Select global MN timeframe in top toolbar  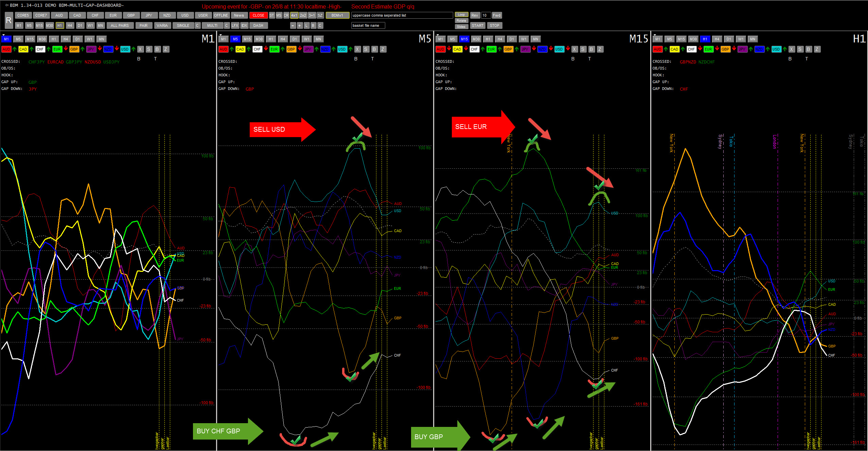[101, 25]
